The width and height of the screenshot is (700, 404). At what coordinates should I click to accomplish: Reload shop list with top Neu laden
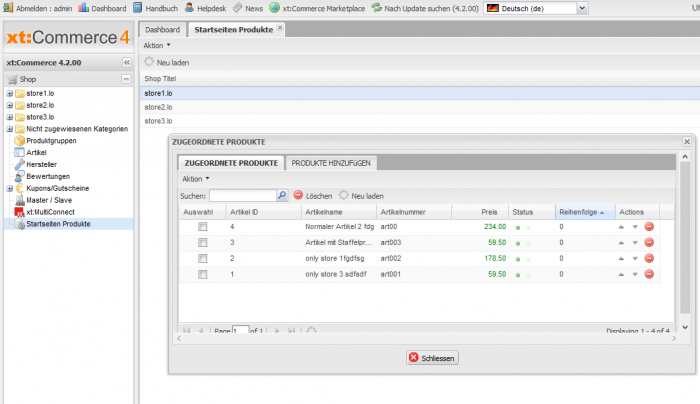167,62
